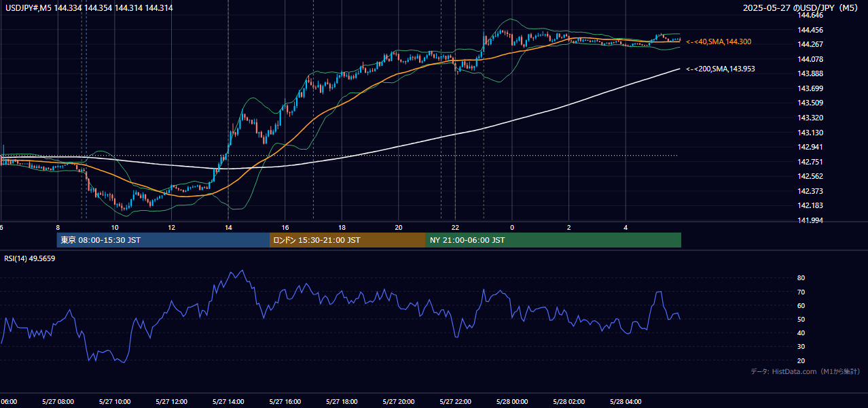Click hour label 16 under price chart
This screenshot has height=408, width=868.
[x=285, y=227]
